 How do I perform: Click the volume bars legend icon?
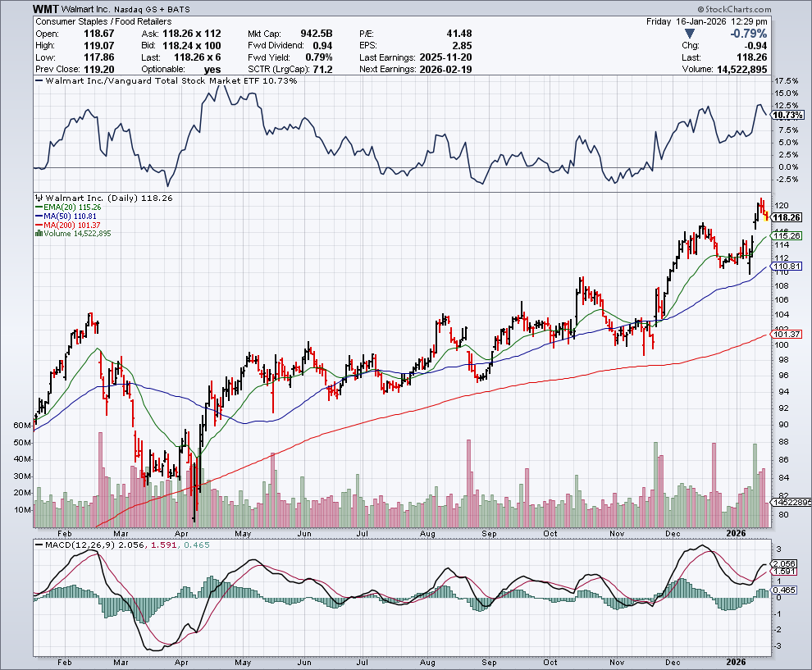(x=37, y=234)
